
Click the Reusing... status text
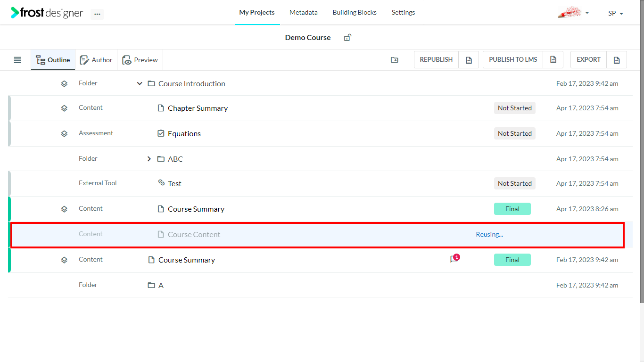point(489,234)
